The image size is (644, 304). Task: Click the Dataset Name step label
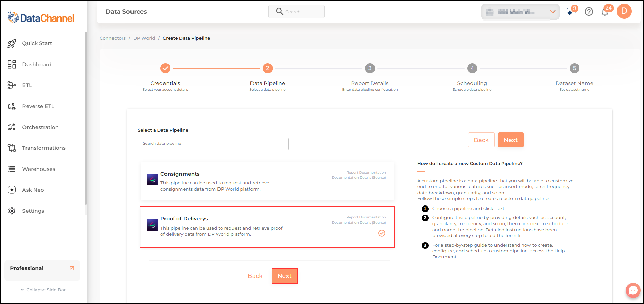574,83
